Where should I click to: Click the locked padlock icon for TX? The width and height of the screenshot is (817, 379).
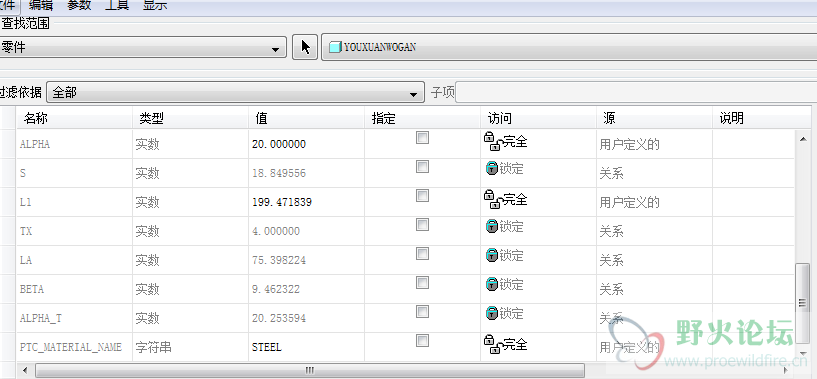click(x=491, y=226)
